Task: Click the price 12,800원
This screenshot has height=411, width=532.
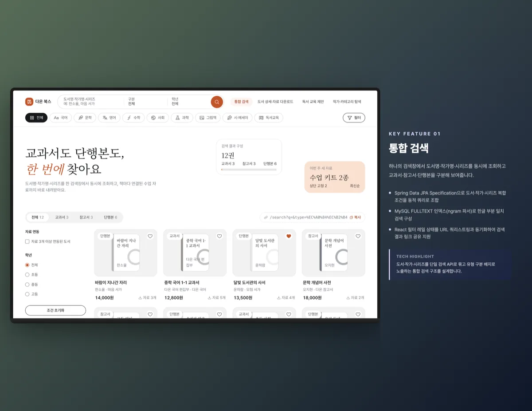Action: (x=174, y=298)
